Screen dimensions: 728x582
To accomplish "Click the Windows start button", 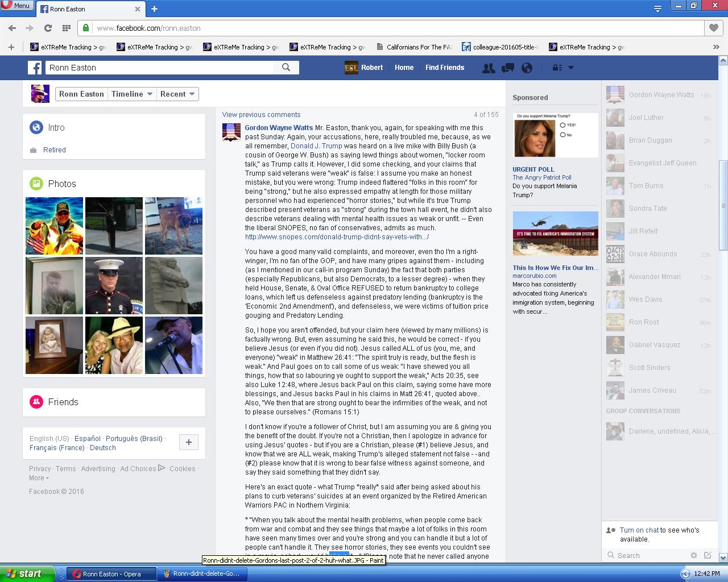I will [x=27, y=573].
